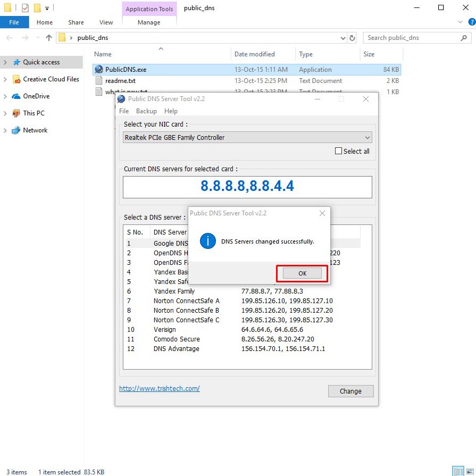Click the PublicDNS.exe application icon
Image resolution: width=476 pixels, height=476 pixels.
pyautogui.click(x=98, y=70)
